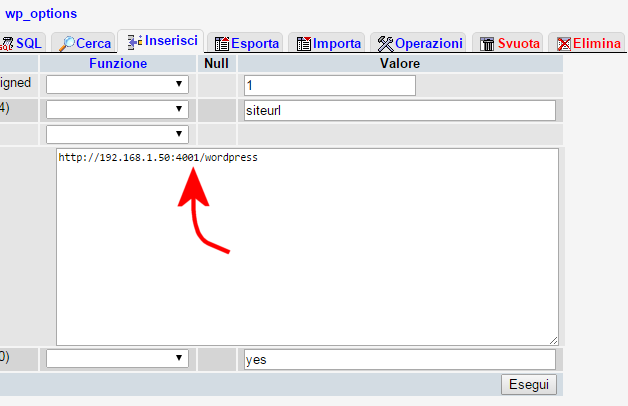
Task: Click the textarea with the wordpress URL
Action: click(x=307, y=247)
